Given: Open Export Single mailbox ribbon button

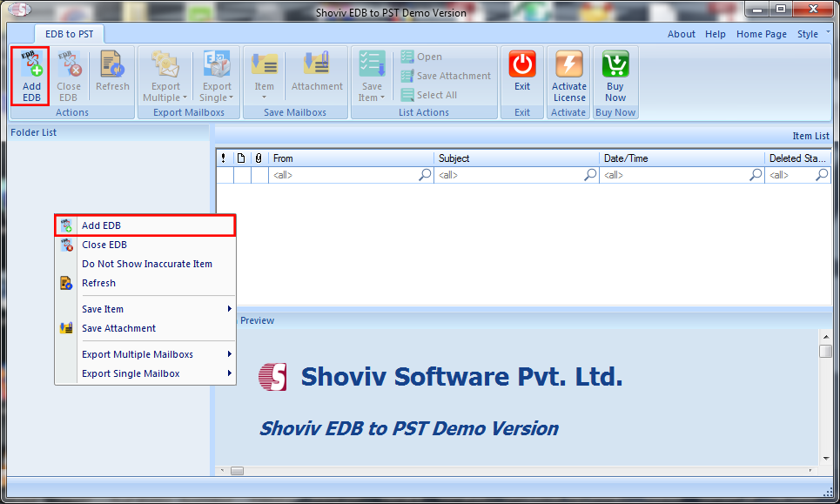Looking at the screenshot, I should coord(217,76).
